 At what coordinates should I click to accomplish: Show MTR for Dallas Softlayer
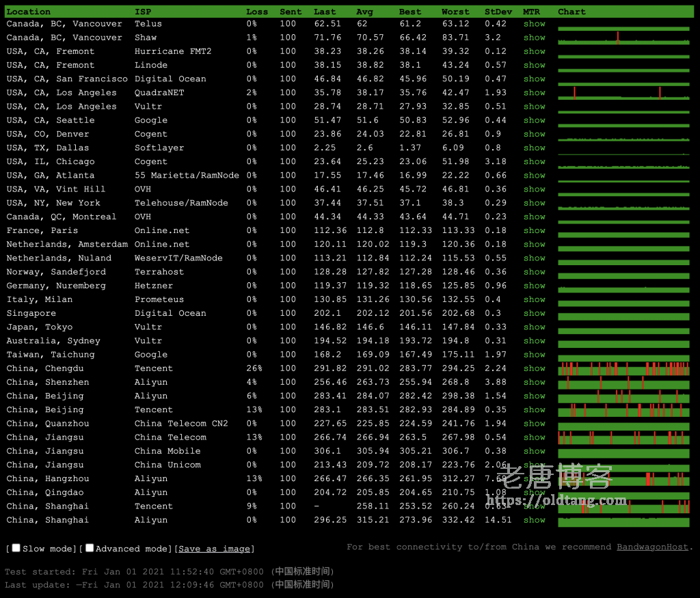(x=534, y=148)
